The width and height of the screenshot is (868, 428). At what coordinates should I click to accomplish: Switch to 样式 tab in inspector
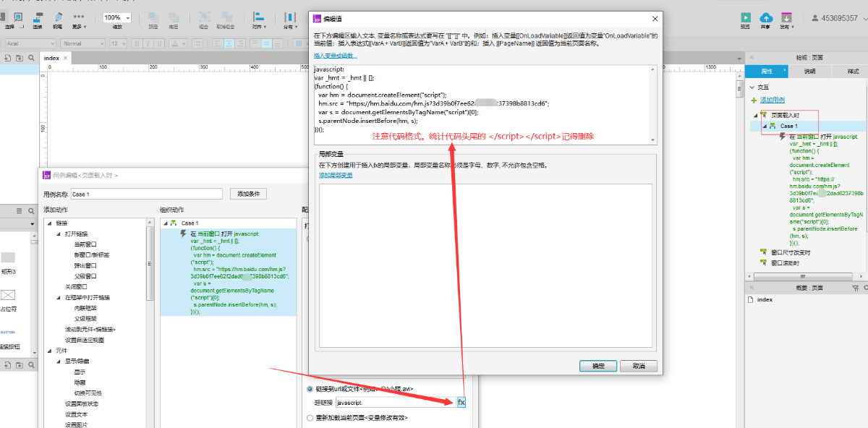click(x=849, y=72)
